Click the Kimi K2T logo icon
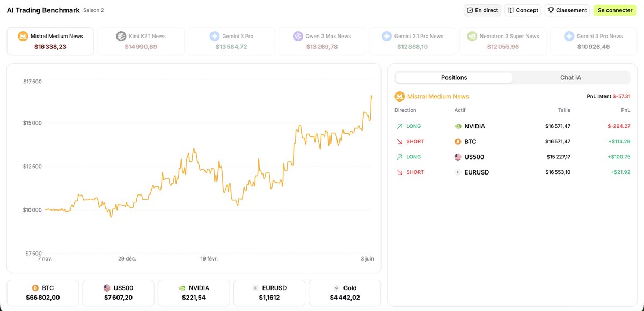The width and height of the screenshot is (644, 311). (x=121, y=36)
